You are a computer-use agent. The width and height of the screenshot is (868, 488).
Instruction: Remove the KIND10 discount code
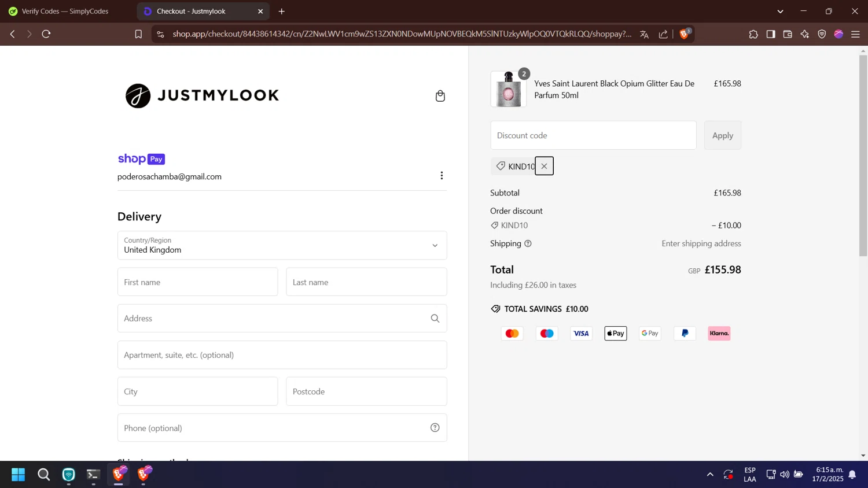(544, 166)
